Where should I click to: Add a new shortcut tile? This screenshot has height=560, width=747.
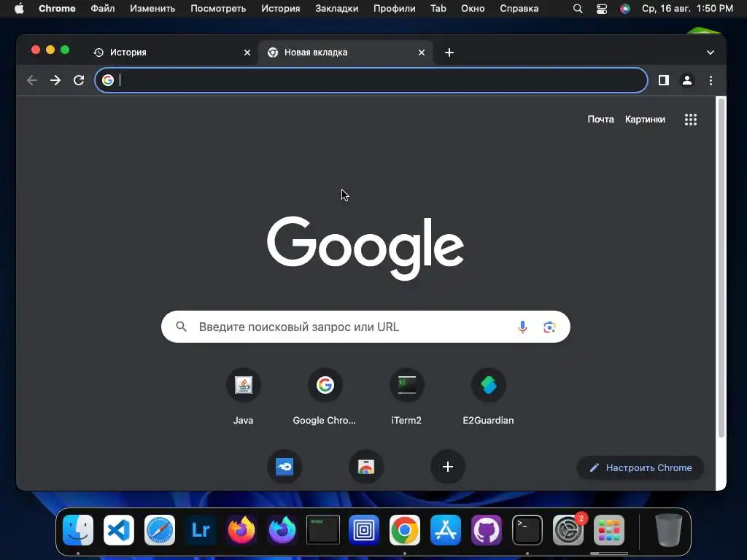pos(448,467)
